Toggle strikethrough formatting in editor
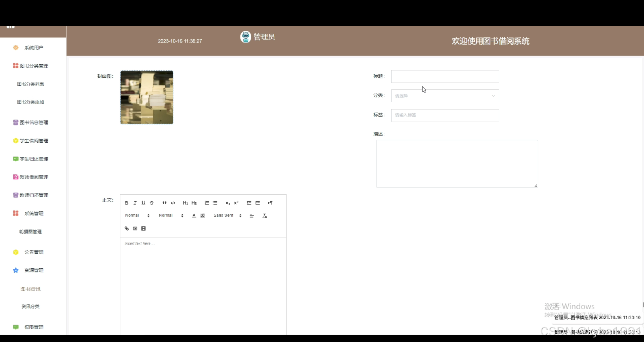The image size is (644, 342). point(152,203)
